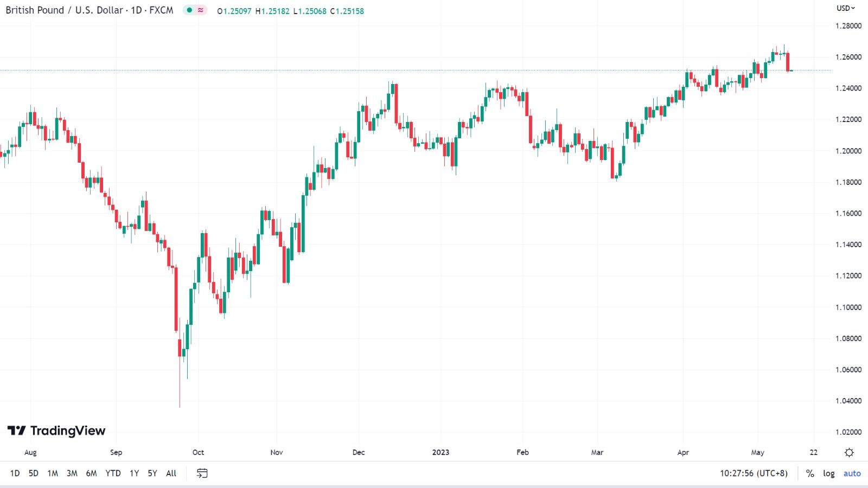Click the Apr label on time axis

point(683,452)
